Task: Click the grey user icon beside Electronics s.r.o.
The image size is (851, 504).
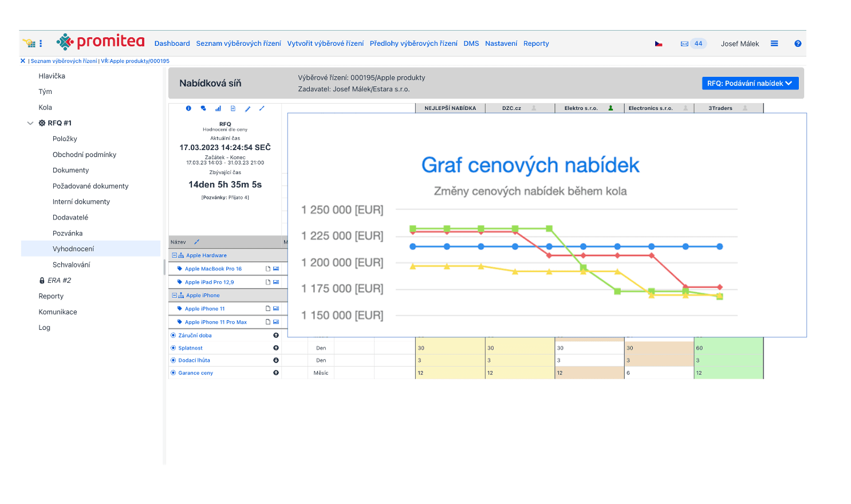Action: (685, 108)
